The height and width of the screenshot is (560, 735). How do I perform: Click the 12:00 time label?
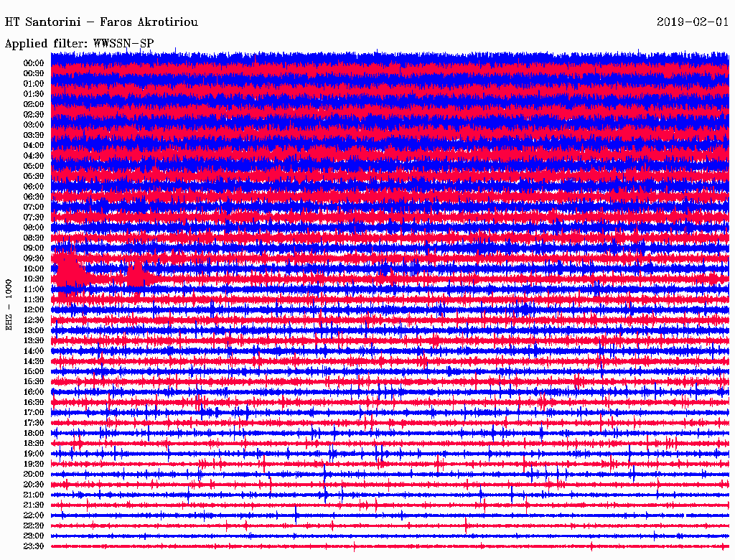34,310
